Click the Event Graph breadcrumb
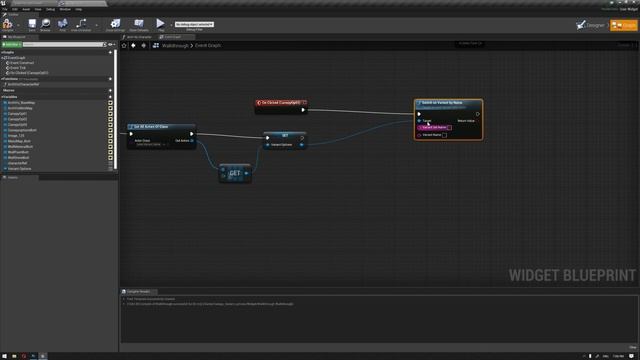Viewport: 640px width, 360px height. pyautogui.click(x=208, y=46)
